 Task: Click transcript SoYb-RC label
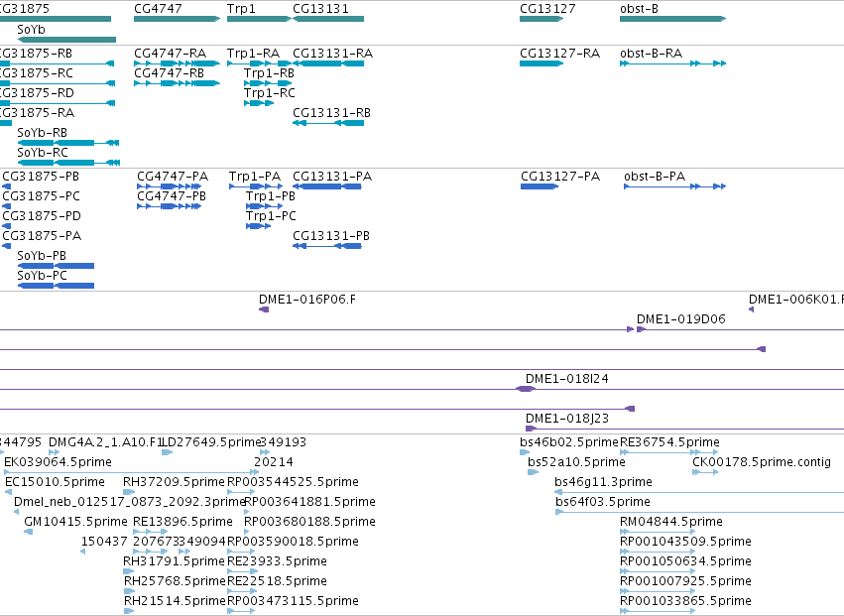[x=43, y=153]
